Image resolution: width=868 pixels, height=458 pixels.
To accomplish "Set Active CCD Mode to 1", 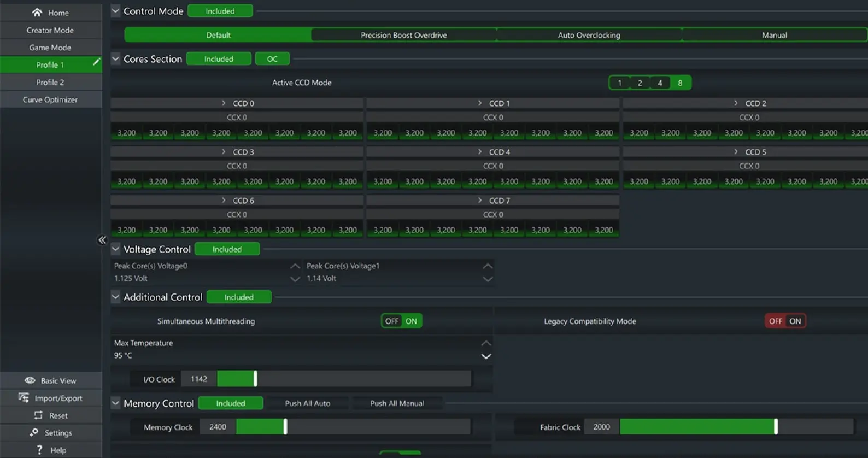I will click(619, 83).
